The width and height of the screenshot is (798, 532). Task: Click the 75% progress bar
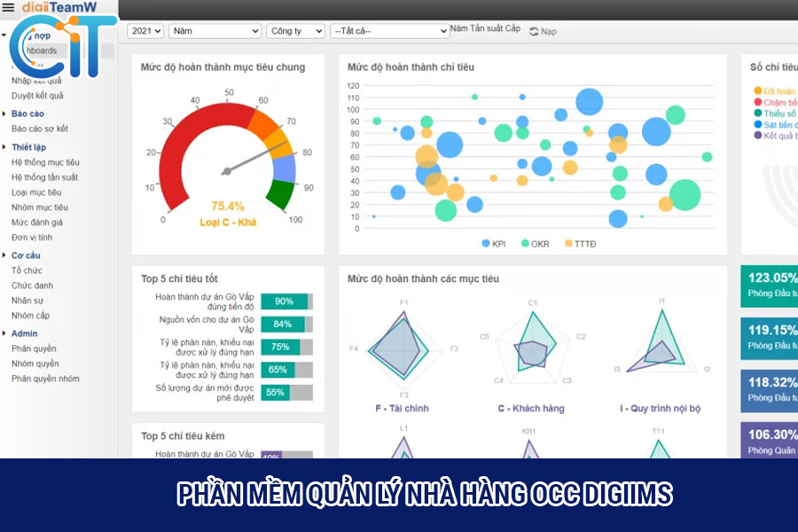click(287, 348)
